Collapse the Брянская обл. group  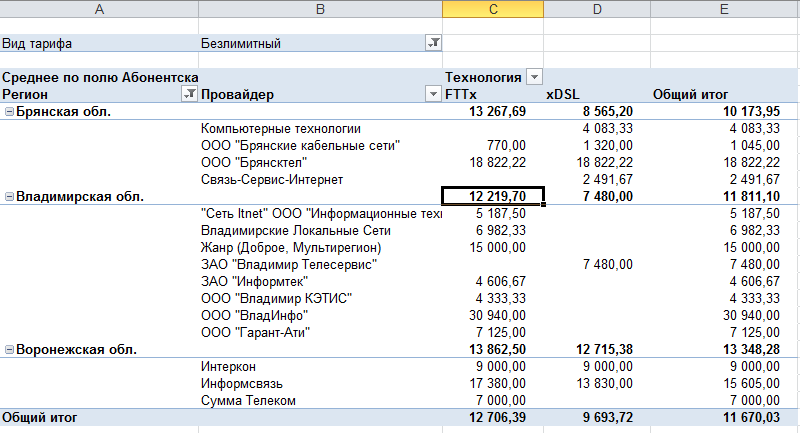point(9,112)
